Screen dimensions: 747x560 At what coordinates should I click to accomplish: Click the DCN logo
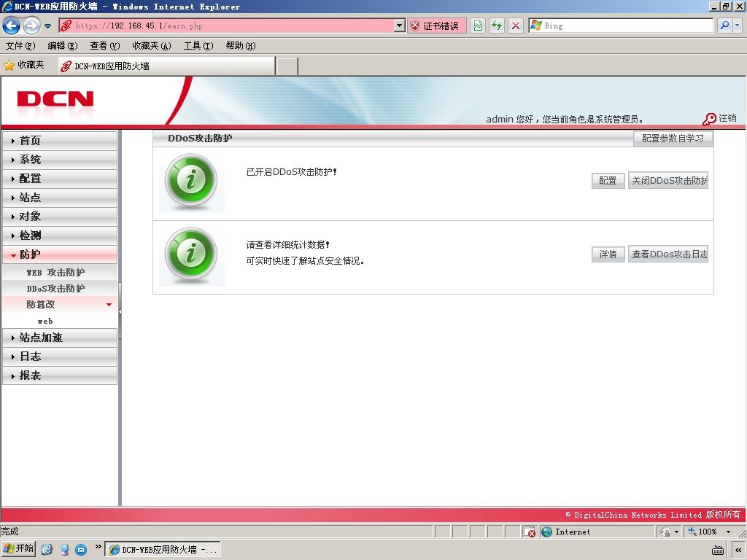pos(55,99)
